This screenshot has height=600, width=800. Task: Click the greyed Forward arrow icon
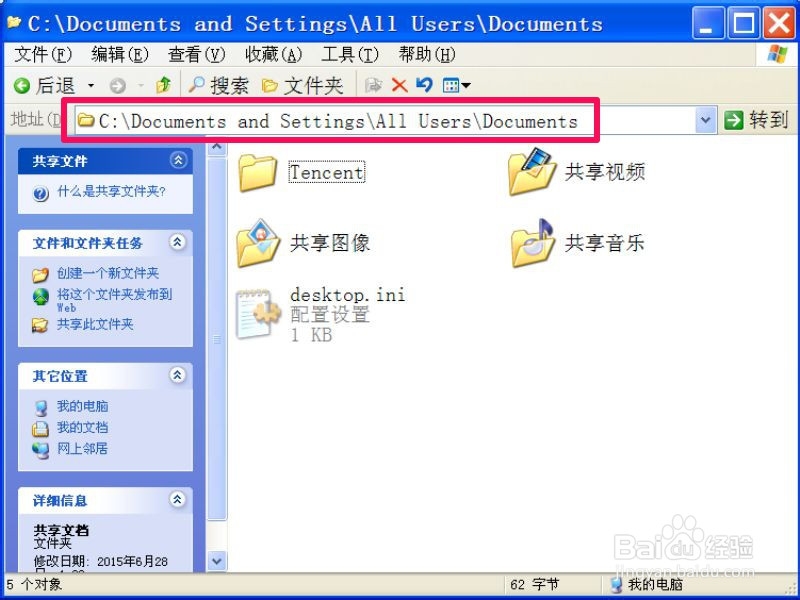[x=118, y=86]
